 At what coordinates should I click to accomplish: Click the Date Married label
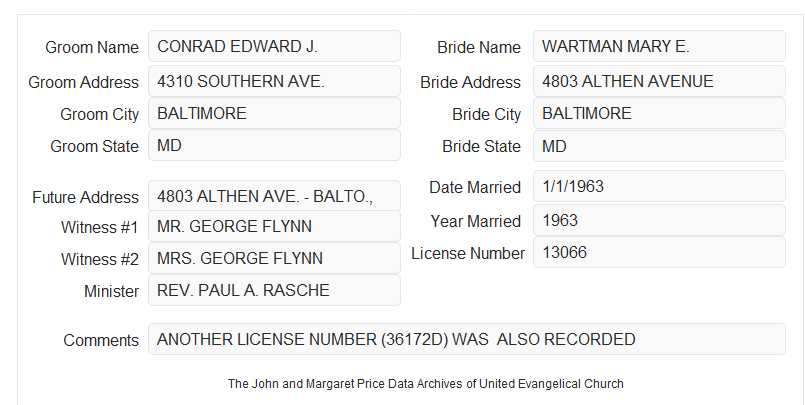point(475,187)
